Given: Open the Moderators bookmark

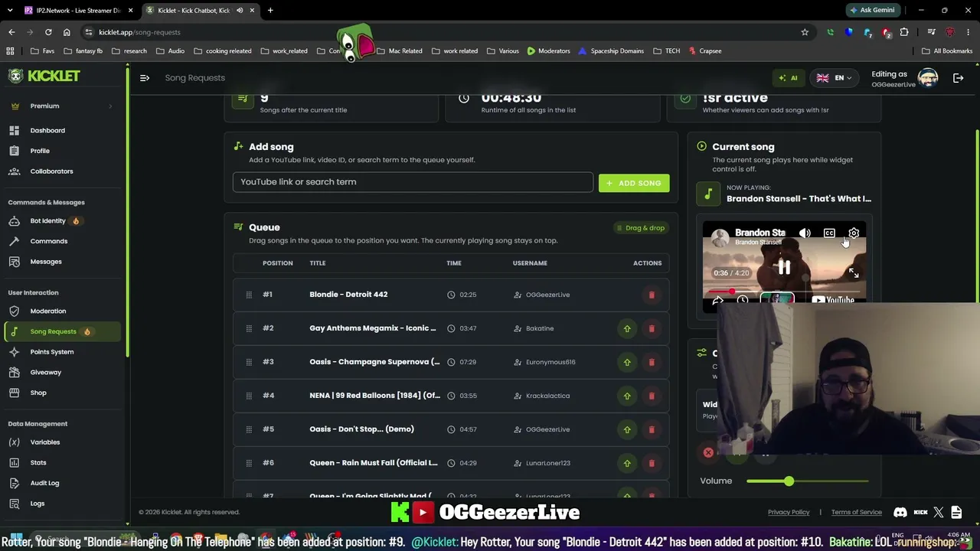Looking at the screenshot, I should click(548, 51).
